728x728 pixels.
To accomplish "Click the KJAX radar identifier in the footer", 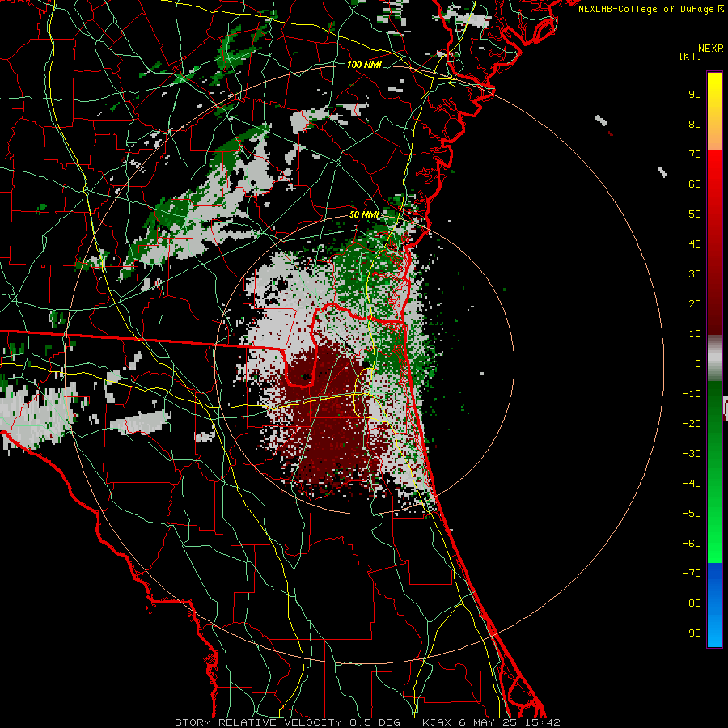I will [x=435, y=722].
